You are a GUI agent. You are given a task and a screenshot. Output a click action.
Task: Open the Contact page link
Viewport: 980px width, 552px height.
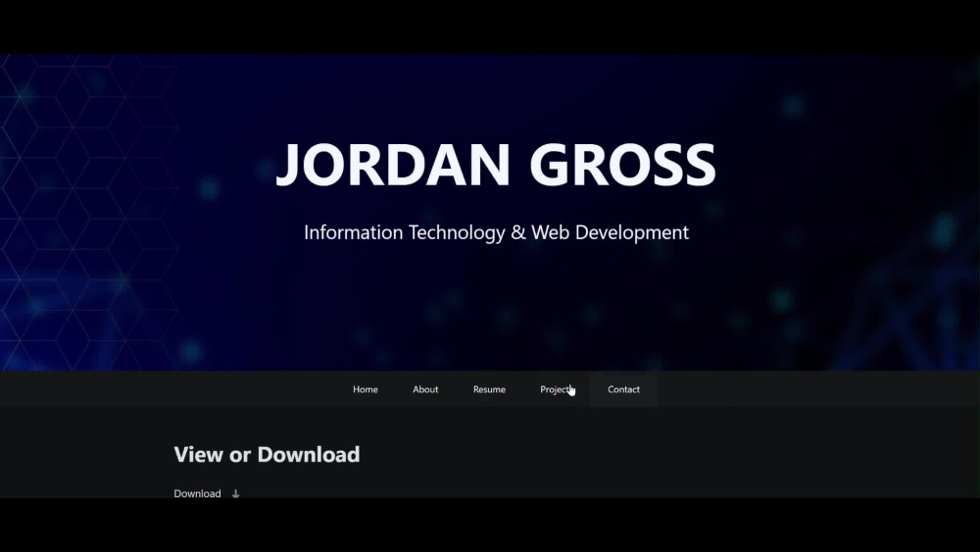point(623,389)
